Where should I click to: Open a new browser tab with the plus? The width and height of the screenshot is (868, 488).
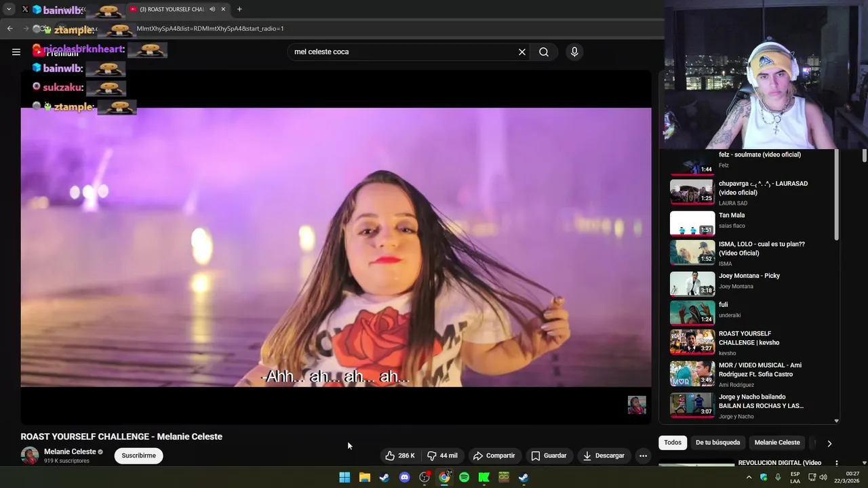(239, 9)
